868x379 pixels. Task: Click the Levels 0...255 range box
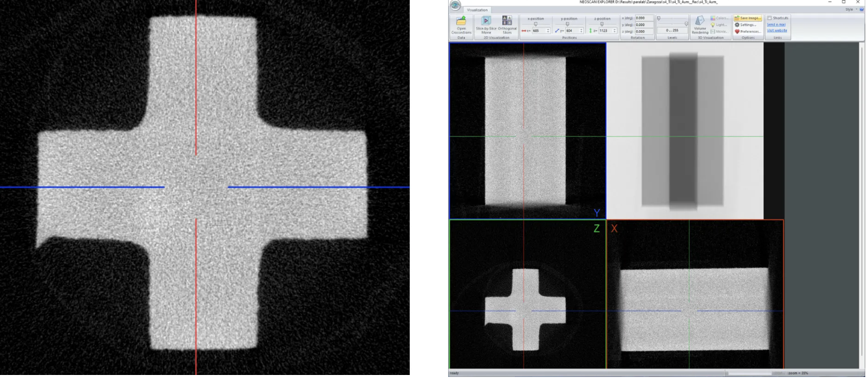coord(672,31)
